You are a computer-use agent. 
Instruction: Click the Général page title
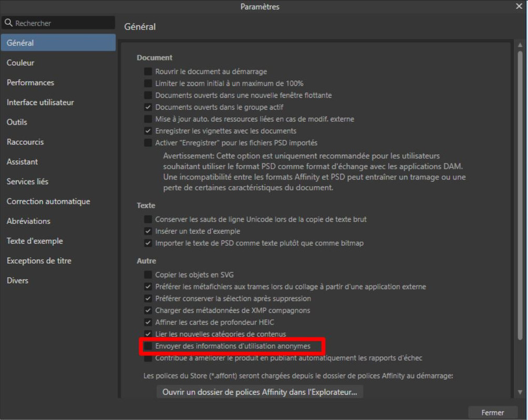pos(140,27)
